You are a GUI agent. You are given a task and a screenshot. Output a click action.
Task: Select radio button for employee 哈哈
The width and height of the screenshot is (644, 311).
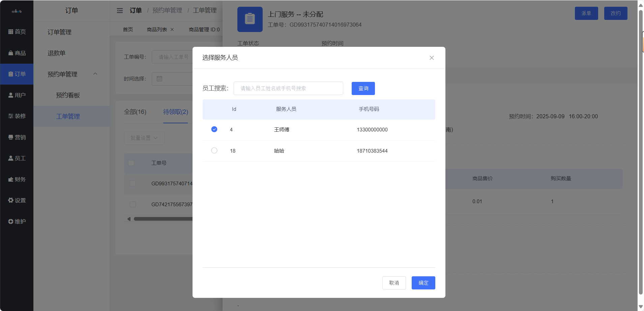214,150
